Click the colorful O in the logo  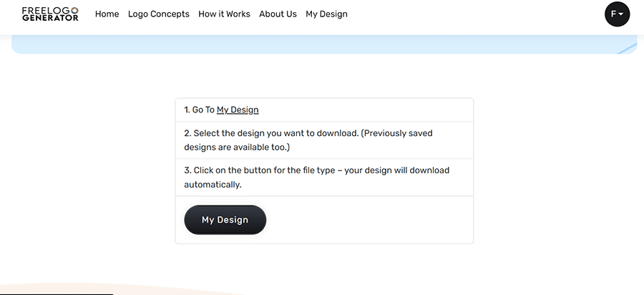[x=74, y=10]
